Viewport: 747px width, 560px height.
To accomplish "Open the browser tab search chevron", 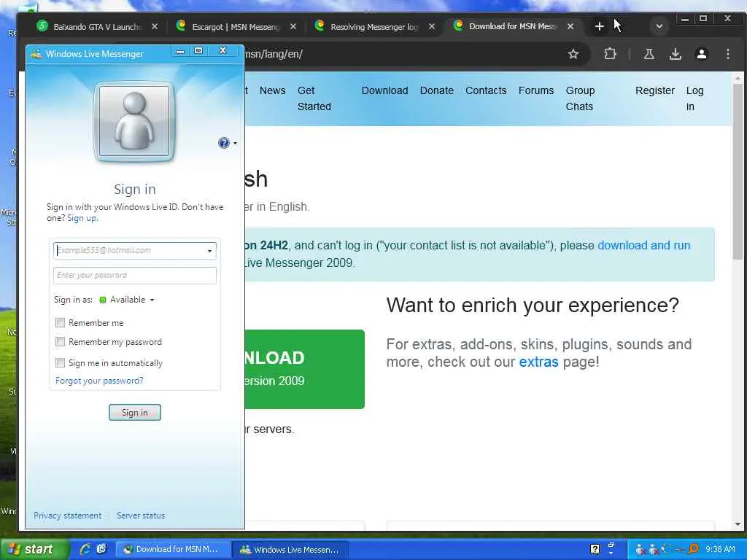I will coord(659,27).
